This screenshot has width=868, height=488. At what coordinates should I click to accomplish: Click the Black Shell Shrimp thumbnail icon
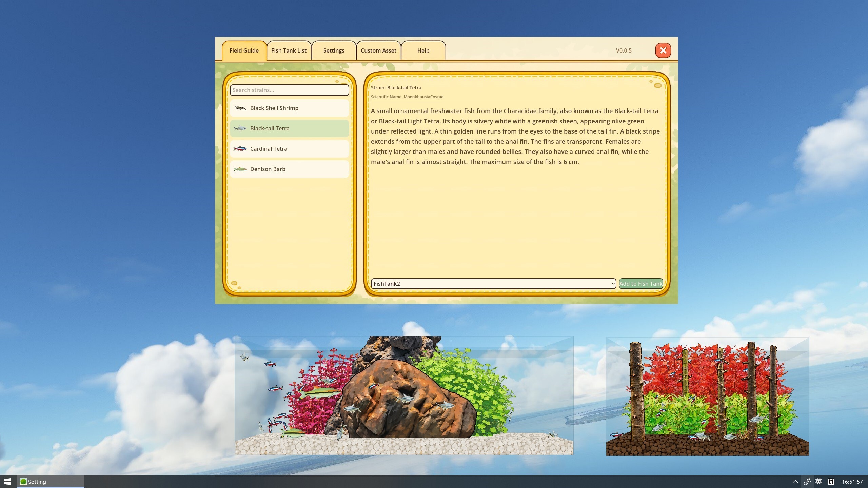(240, 108)
